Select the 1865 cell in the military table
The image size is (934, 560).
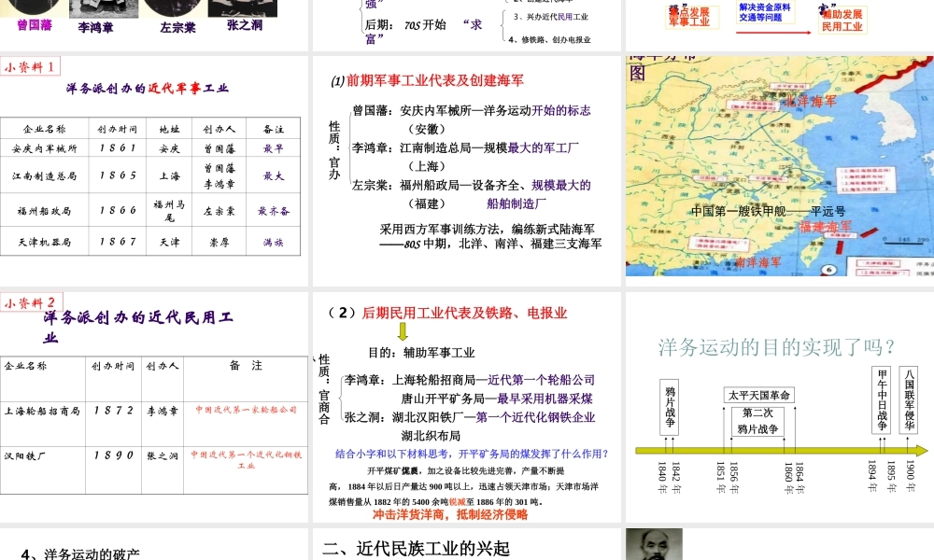118,175
